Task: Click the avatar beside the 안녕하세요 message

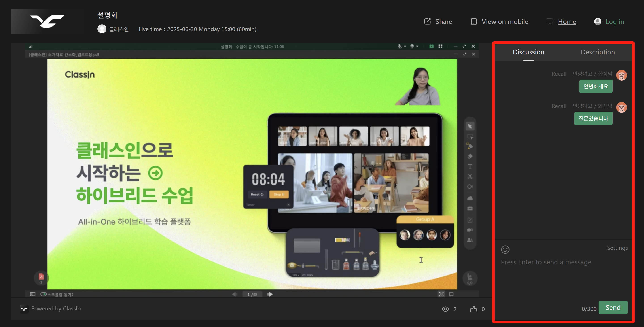Action: pyautogui.click(x=621, y=75)
